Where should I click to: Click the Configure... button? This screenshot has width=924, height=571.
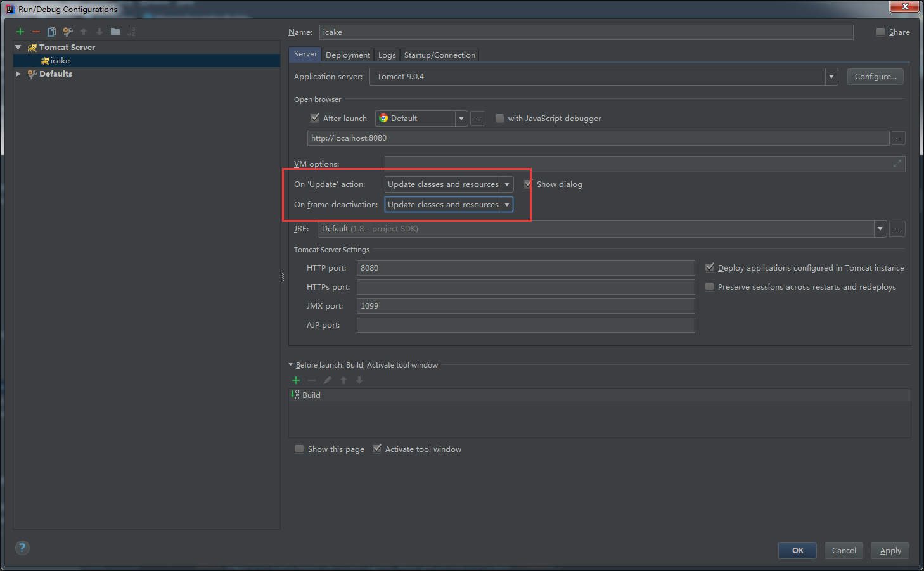(876, 77)
